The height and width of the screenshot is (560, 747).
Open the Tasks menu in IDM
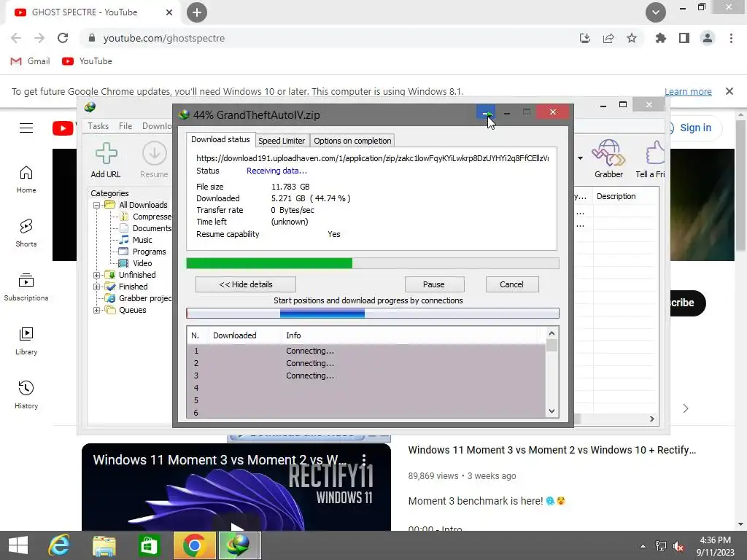(98, 125)
